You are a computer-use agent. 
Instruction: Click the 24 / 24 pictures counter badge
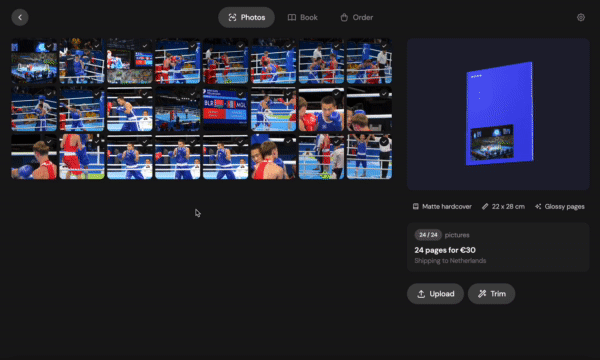(428, 235)
